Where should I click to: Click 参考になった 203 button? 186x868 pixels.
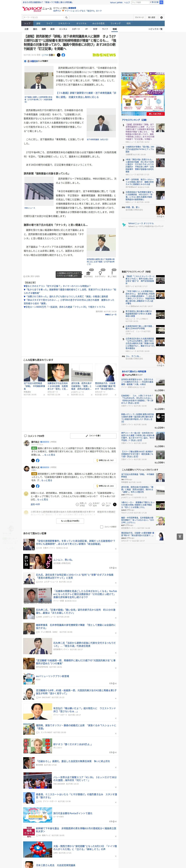tap(105, 486)
